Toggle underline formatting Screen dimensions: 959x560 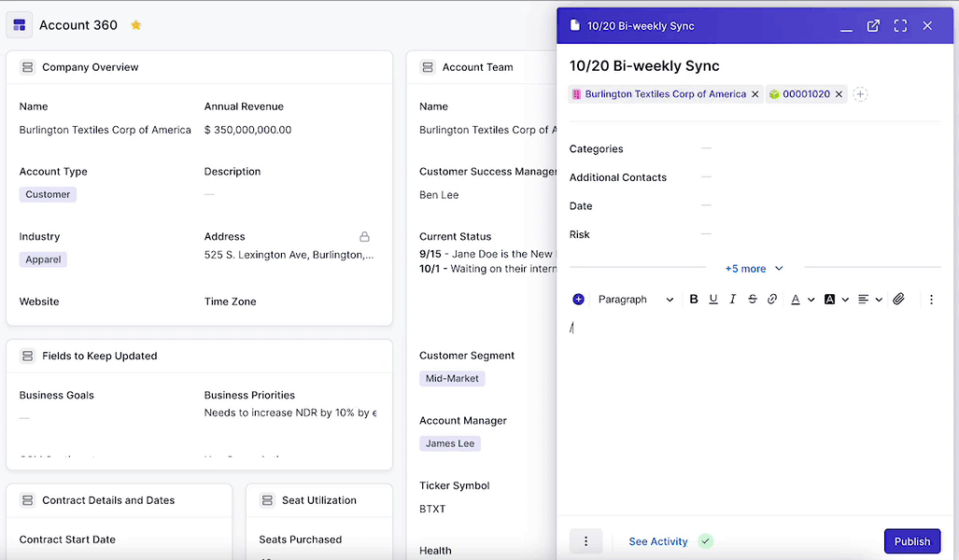click(x=713, y=299)
